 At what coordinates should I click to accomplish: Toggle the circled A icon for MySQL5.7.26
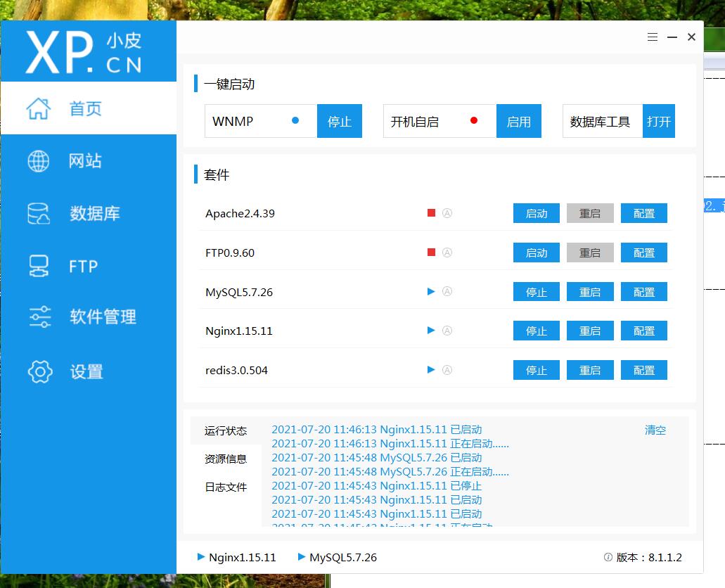(447, 292)
